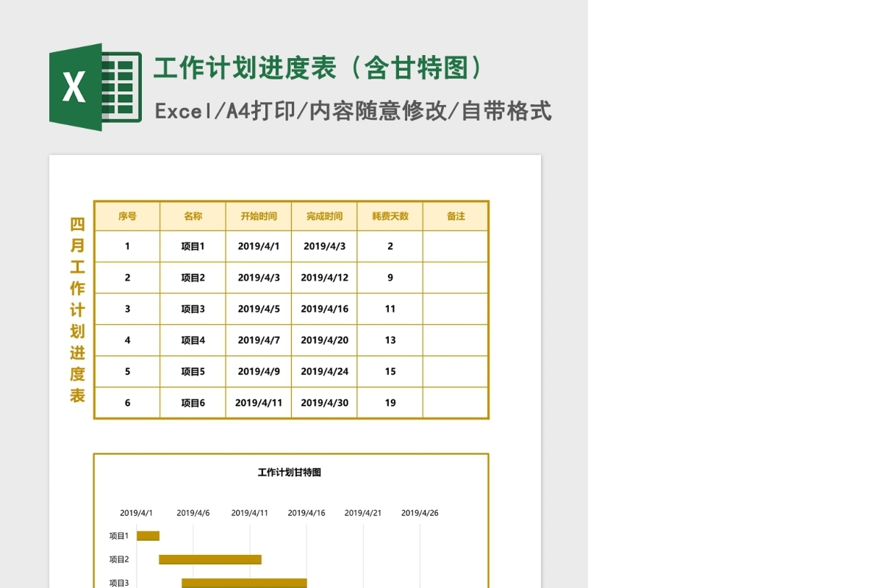
Task: Select the 序号 column header
Action: (x=127, y=216)
